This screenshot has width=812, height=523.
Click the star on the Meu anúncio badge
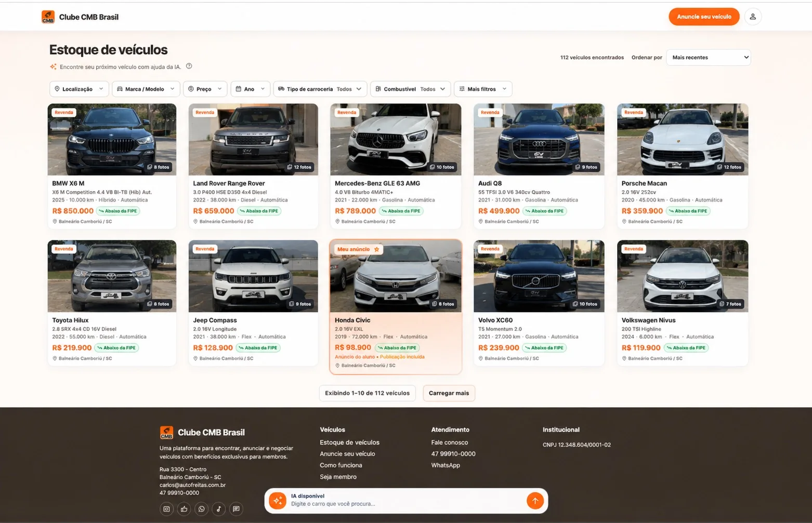click(x=377, y=249)
